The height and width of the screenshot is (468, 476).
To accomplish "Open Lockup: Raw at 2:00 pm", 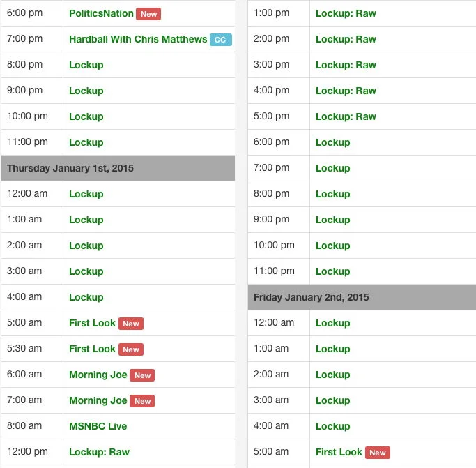I will pyautogui.click(x=346, y=39).
